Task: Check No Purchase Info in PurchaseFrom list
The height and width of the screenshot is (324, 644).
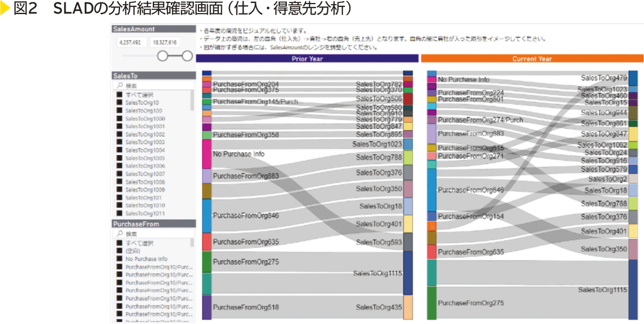Action: pos(119,259)
